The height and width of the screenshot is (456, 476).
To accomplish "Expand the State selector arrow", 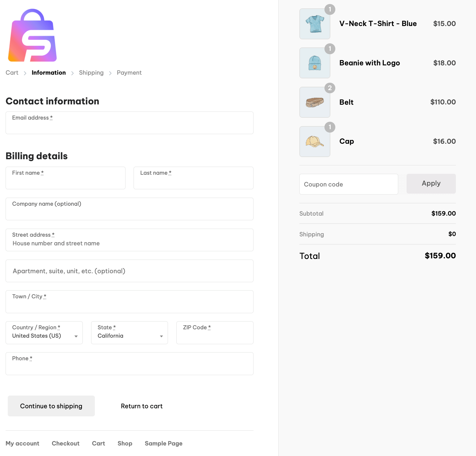I will (x=161, y=336).
